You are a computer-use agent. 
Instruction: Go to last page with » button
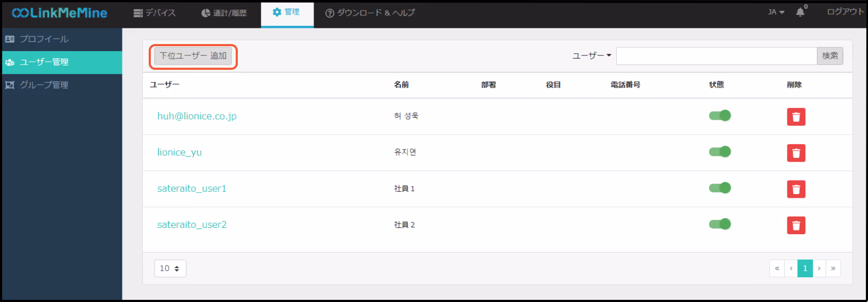833,268
